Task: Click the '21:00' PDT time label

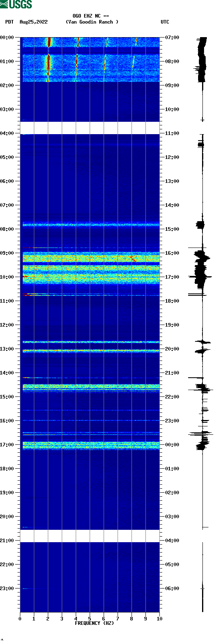Action: tap(7, 541)
